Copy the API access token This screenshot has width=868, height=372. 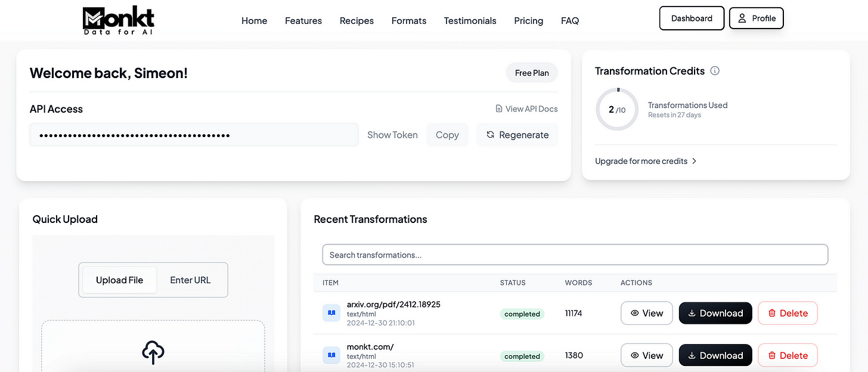pos(447,135)
